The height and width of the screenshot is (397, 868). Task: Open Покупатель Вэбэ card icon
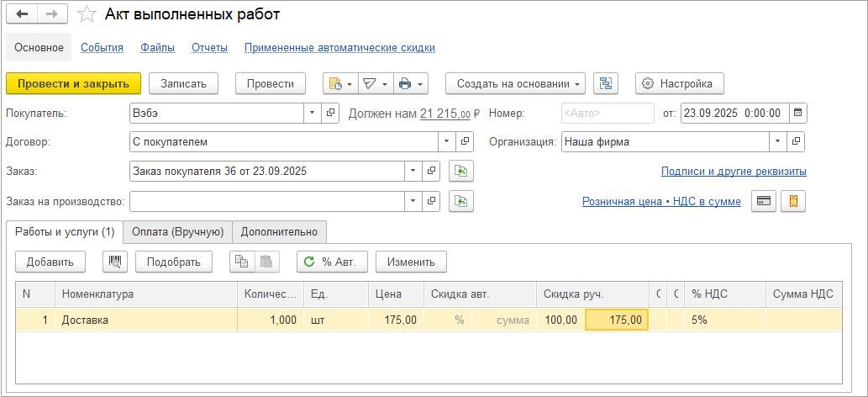(x=330, y=113)
